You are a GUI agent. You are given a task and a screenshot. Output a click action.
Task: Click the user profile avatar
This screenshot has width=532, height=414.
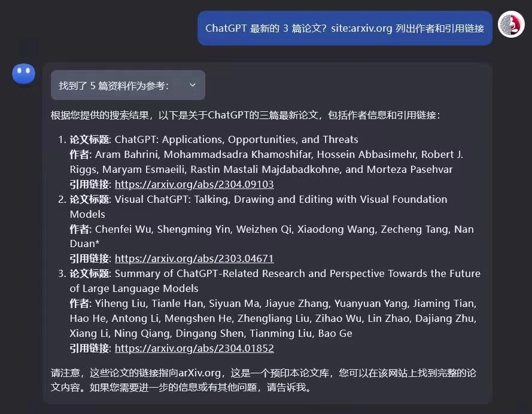click(511, 24)
